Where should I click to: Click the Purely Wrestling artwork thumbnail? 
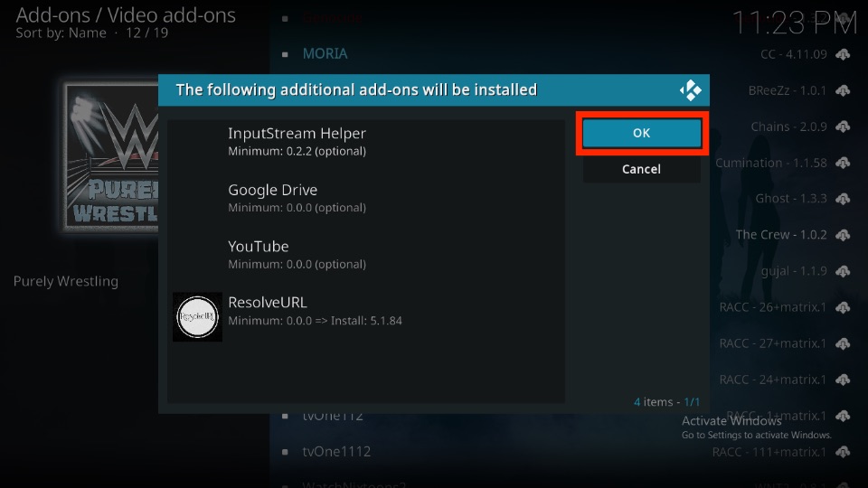tap(110, 157)
